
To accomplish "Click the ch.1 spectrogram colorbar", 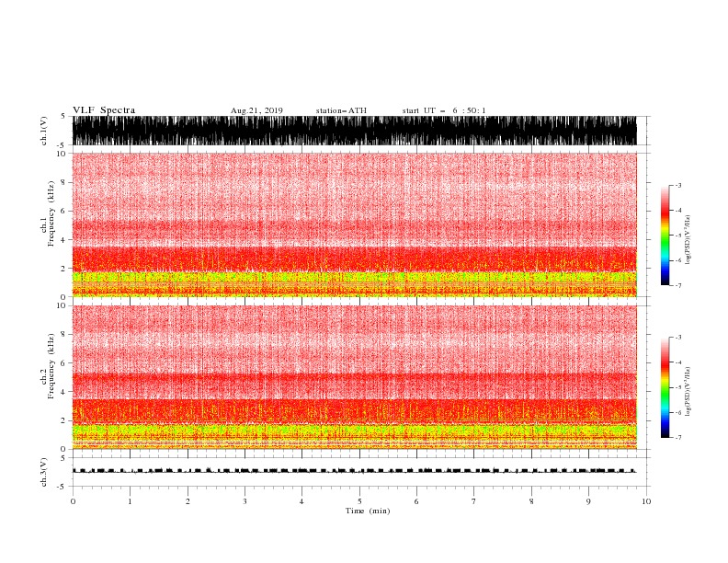I will (665, 236).
